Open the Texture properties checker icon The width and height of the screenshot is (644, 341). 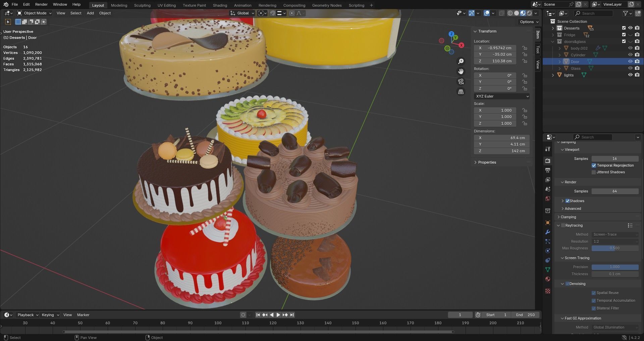tap(548, 291)
